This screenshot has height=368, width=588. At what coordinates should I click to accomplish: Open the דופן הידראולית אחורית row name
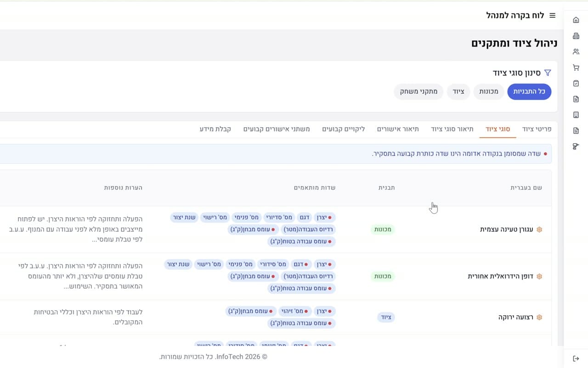(x=501, y=276)
